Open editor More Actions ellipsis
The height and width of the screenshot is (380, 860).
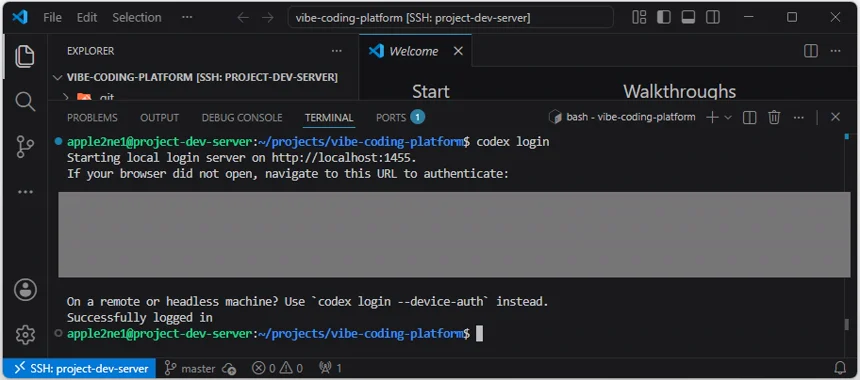tap(835, 51)
